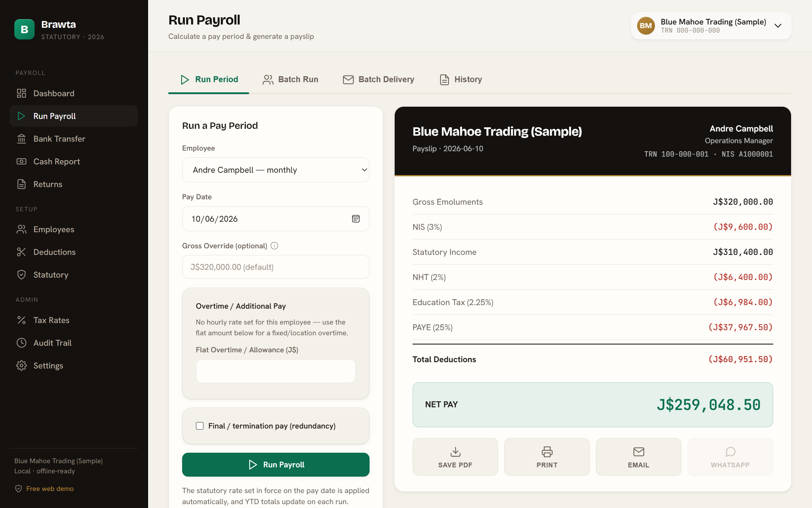This screenshot has height=508, width=812.
Task: Click the Payslip · 2026-06-10 text
Action: pyautogui.click(x=447, y=149)
